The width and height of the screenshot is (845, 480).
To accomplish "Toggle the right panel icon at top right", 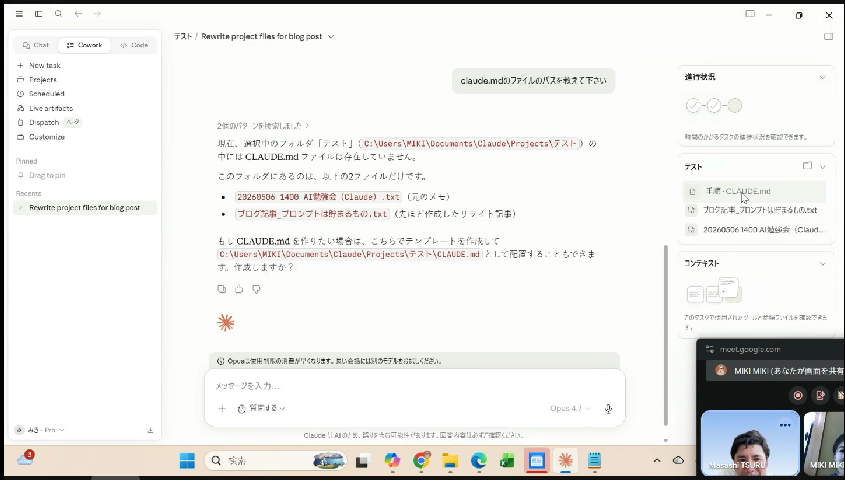I will [828, 36].
